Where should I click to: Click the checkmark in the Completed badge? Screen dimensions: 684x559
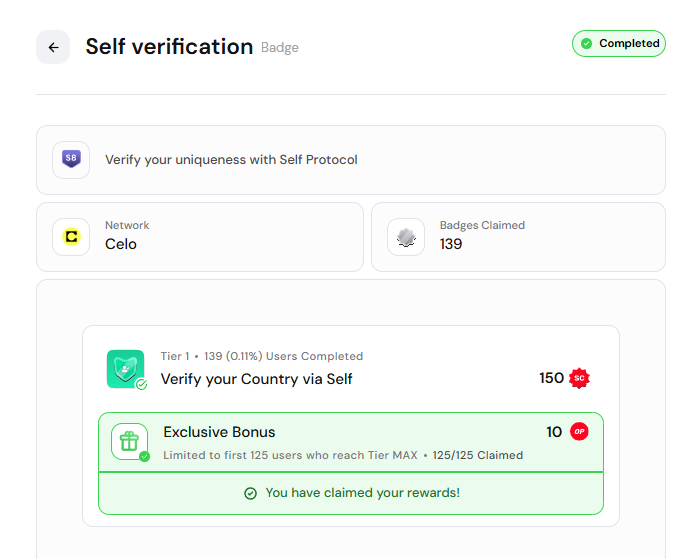coord(587,44)
